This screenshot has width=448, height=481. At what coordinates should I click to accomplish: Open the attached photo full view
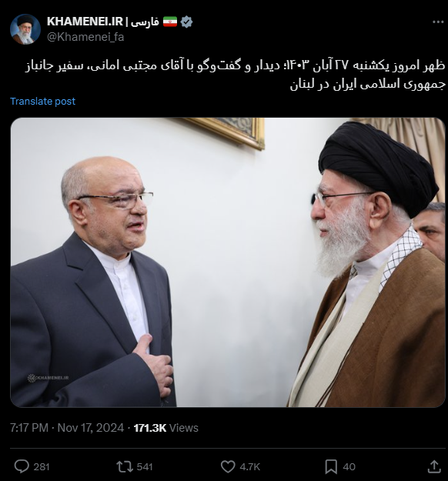228,262
